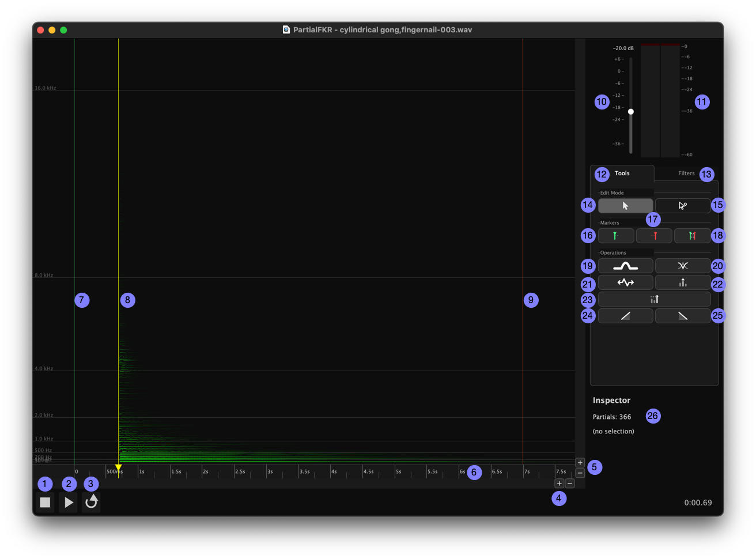Click the -20.0 dB gain value

pyautogui.click(x=623, y=48)
